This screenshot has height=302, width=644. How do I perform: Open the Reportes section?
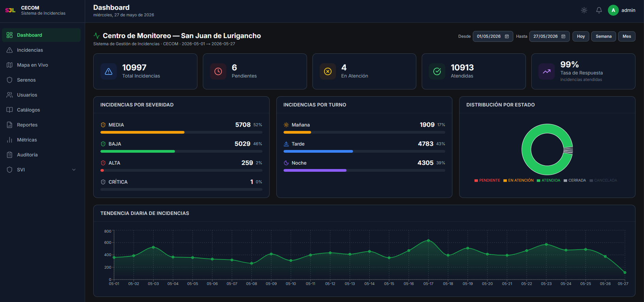pyautogui.click(x=42, y=125)
